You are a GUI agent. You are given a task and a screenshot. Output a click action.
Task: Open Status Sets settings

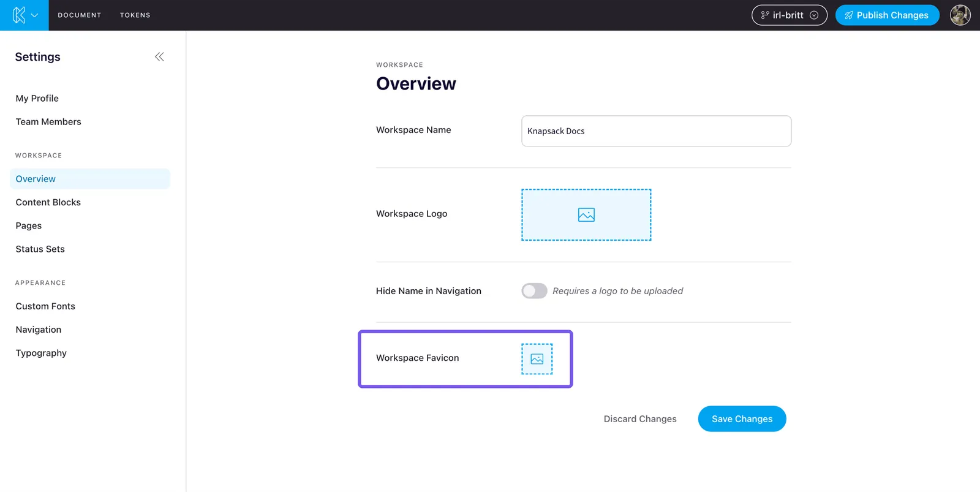click(40, 249)
